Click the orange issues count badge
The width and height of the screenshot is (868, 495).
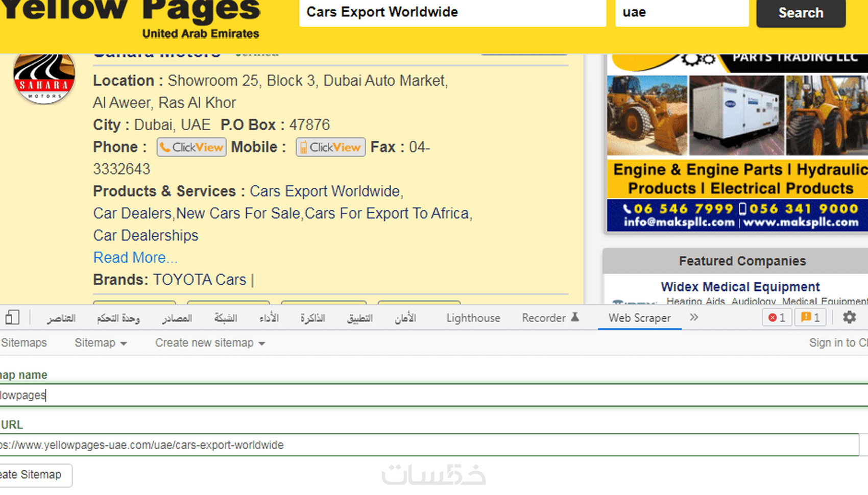[810, 317]
